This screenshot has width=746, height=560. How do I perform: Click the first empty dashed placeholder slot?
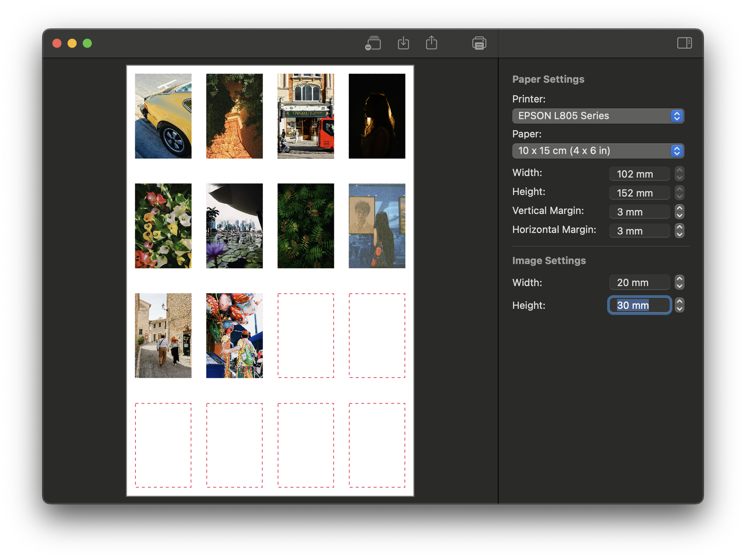305,335
